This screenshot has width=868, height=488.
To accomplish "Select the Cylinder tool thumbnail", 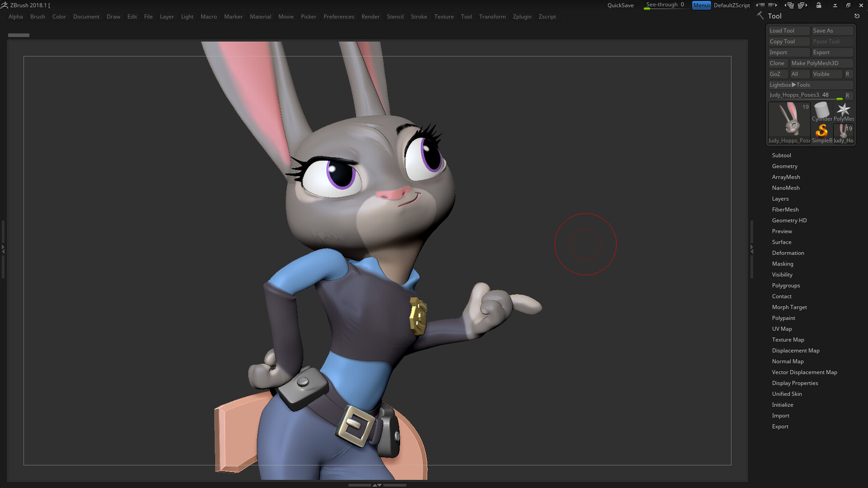I will pos(821,111).
